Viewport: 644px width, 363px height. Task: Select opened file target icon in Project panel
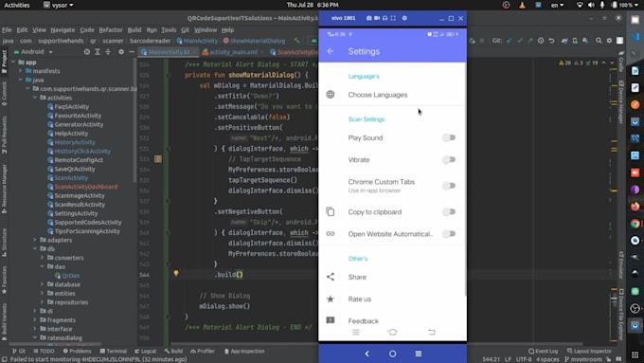point(87,52)
